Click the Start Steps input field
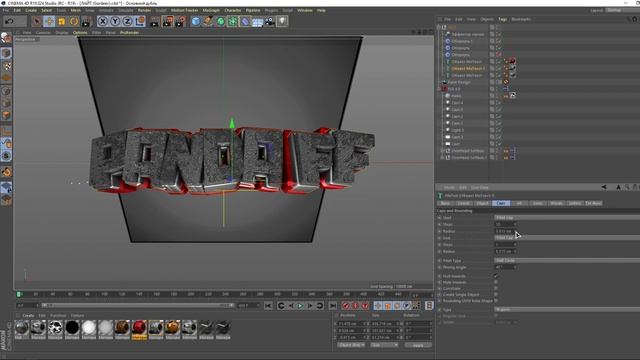This screenshot has width=640, height=360. point(505,224)
